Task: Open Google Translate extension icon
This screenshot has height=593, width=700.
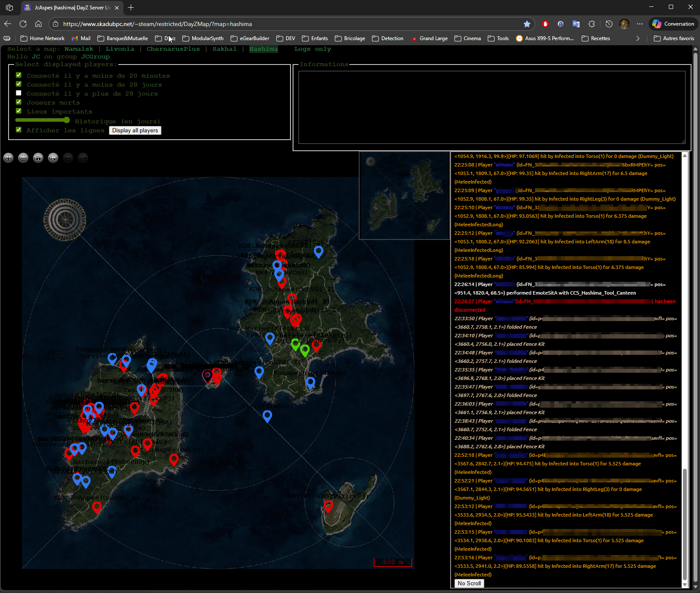Action: (576, 24)
